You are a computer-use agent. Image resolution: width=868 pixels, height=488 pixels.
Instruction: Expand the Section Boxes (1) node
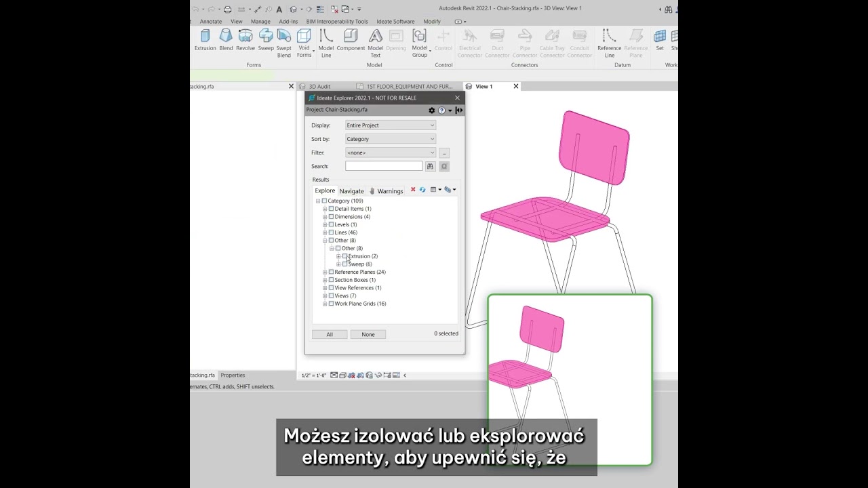[x=325, y=280]
